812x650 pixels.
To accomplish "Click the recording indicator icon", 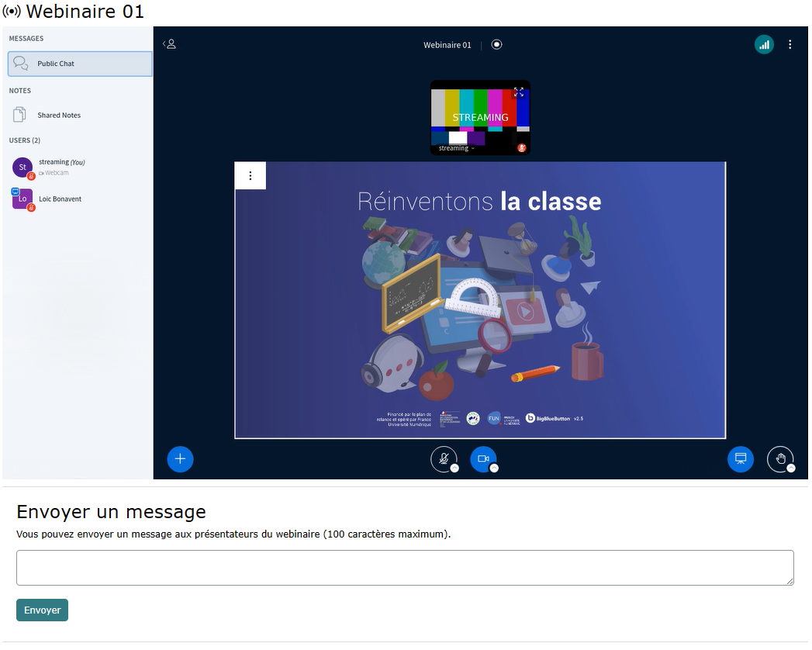I will coord(496,45).
